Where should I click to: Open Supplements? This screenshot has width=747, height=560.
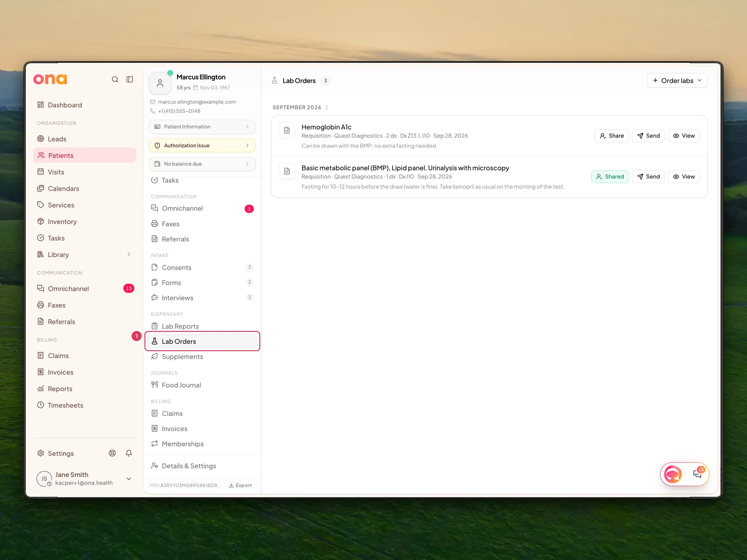tap(202, 357)
